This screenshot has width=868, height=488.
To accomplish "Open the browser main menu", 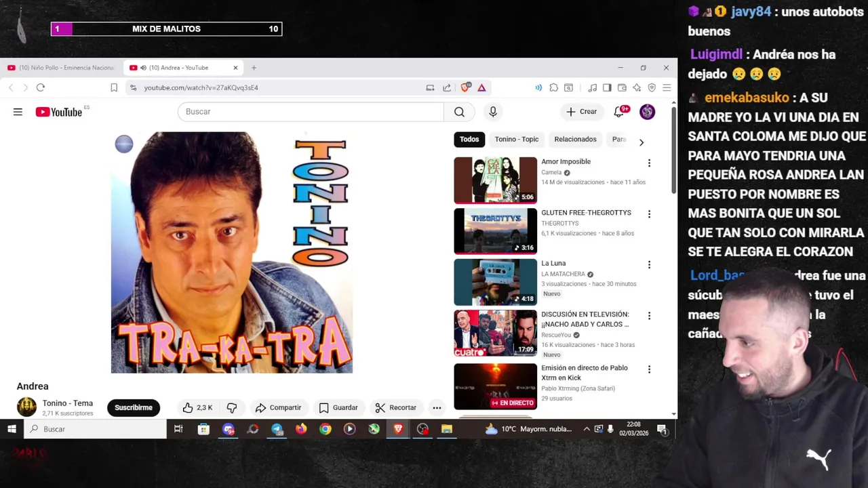I will coord(667,87).
